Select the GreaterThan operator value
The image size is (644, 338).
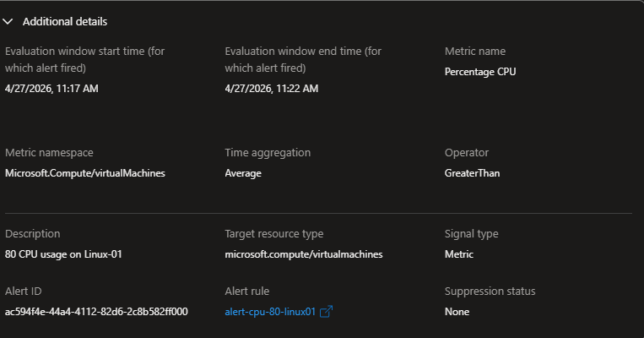pos(473,173)
